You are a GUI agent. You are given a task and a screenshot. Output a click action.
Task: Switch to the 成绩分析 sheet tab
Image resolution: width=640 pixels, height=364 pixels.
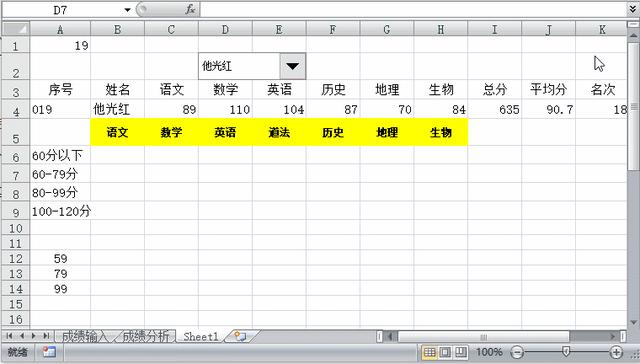point(145,336)
